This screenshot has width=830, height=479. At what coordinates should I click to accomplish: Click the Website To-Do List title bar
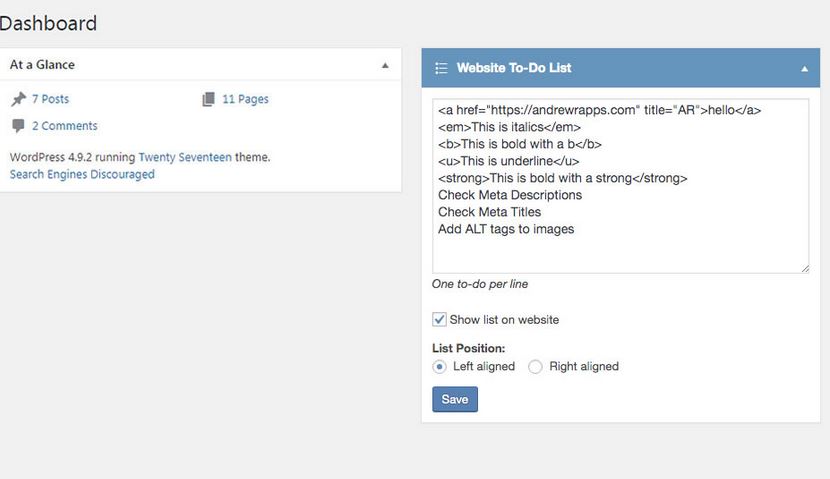pos(620,68)
